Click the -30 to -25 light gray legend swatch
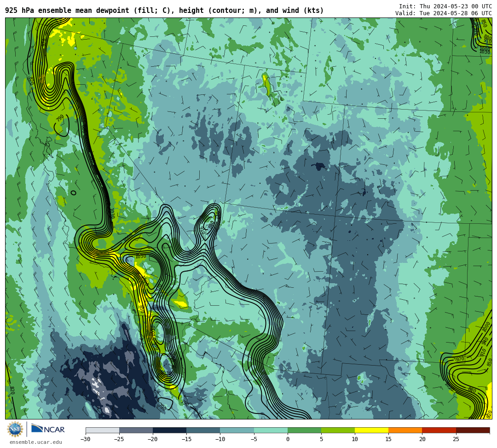The image size is (497, 448). pyautogui.click(x=102, y=430)
